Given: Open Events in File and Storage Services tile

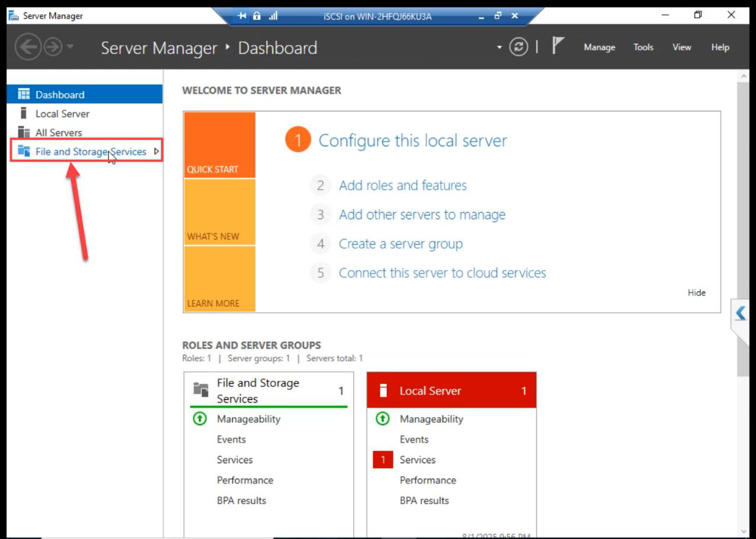Looking at the screenshot, I should click(231, 439).
